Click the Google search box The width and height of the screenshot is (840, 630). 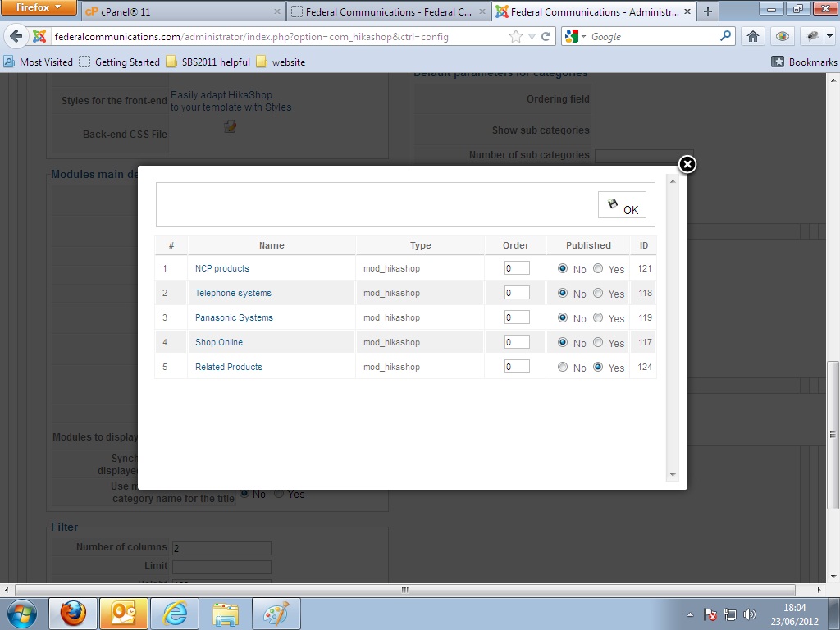[654, 37]
